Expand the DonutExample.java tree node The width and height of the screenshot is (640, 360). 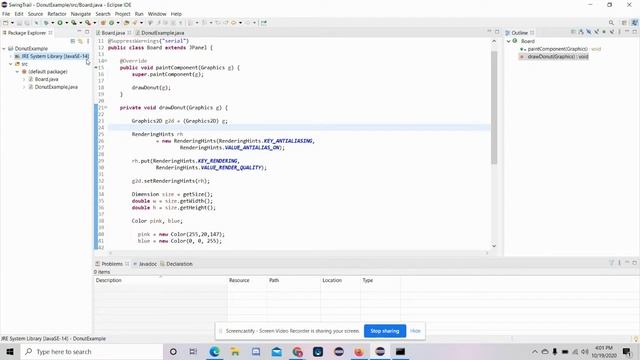(24, 87)
